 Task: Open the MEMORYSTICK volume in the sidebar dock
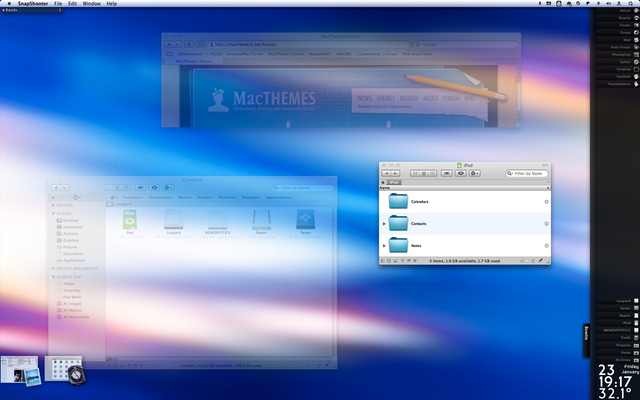pyautogui.click(x=618, y=330)
